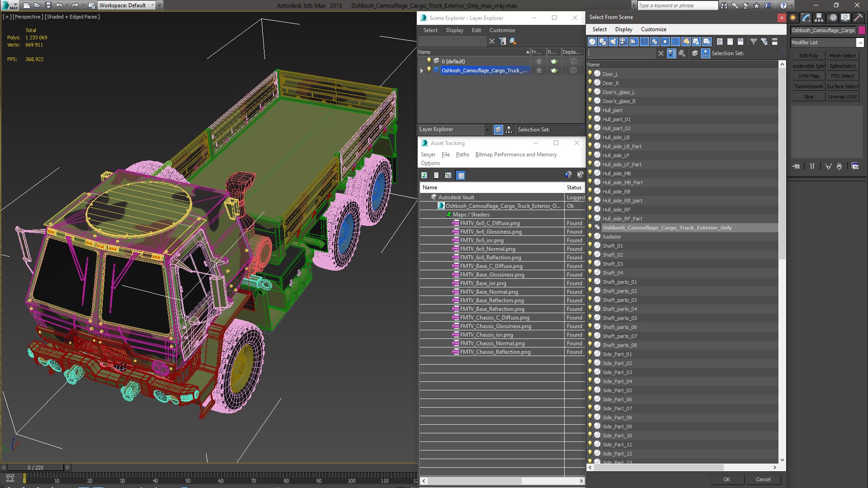Viewport: 868px width, 488px height.
Task: Click the viewport [+] menu label
Action: (7, 17)
